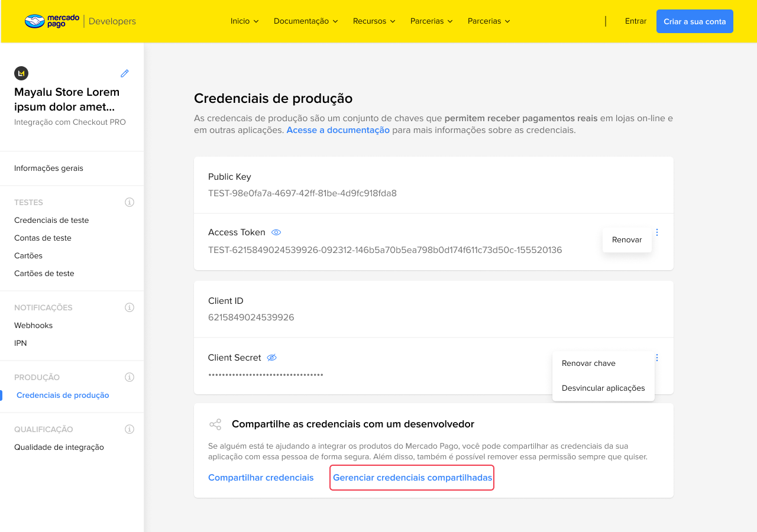
Task: Click the info icon next to TESTES
Action: (x=130, y=202)
